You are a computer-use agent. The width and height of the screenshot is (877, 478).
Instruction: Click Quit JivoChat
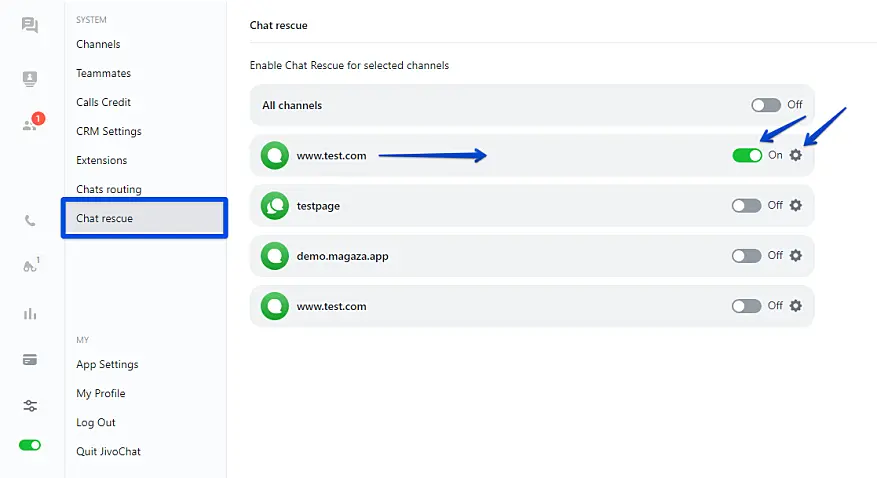tap(108, 451)
